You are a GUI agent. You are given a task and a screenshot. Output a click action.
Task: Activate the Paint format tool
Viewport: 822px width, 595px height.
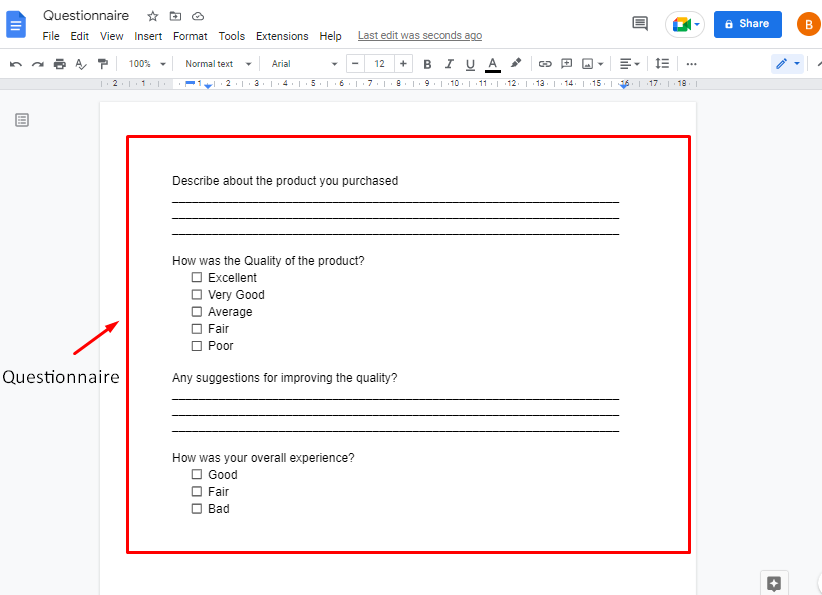click(x=103, y=64)
